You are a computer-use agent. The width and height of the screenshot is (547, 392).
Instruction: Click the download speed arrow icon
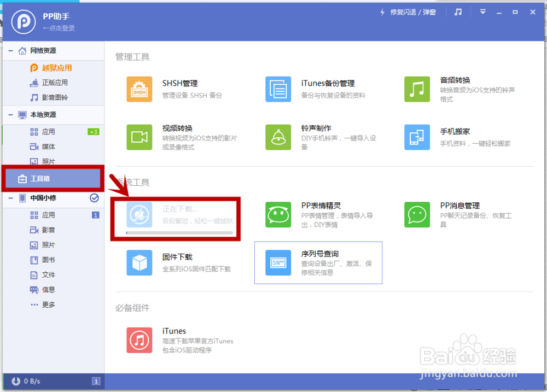[x=16, y=381]
